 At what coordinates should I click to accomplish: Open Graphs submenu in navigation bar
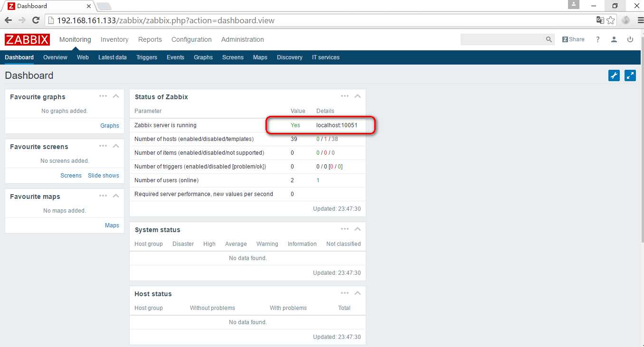(x=203, y=57)
